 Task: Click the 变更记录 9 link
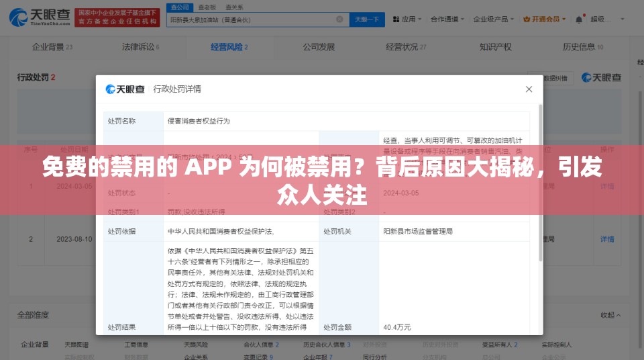258,357
